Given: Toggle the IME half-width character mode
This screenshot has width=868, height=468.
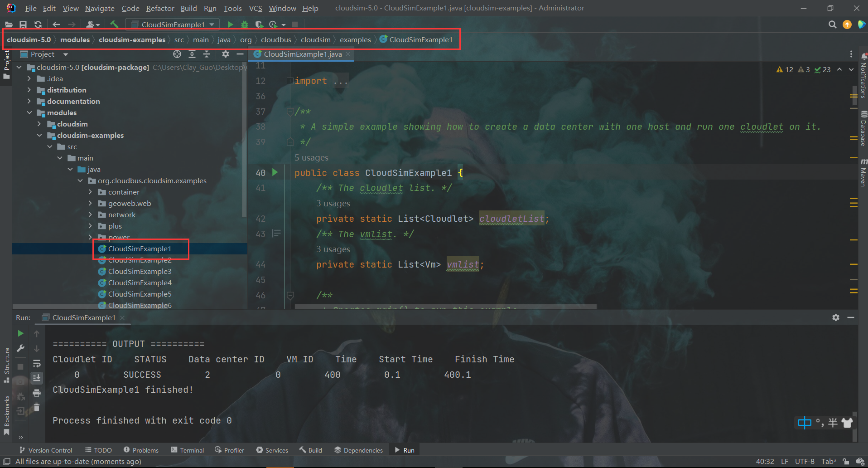Looking at the screenshot, I should [x=833, y=423].
